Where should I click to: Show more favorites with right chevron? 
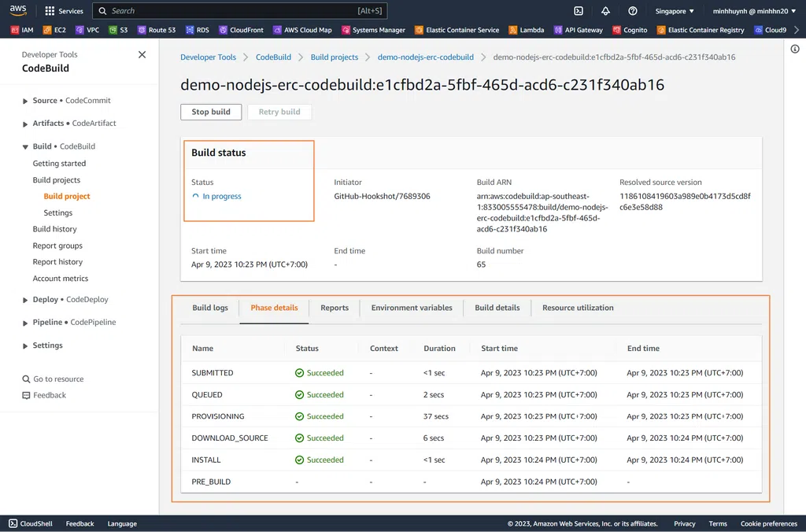pyautogui.click(x=797, y=30)
